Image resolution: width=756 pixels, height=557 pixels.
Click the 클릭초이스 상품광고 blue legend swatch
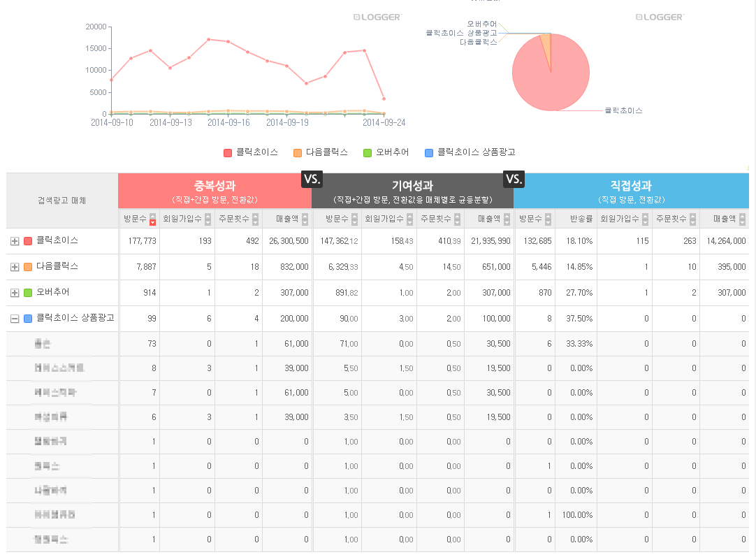pos(430,152)
